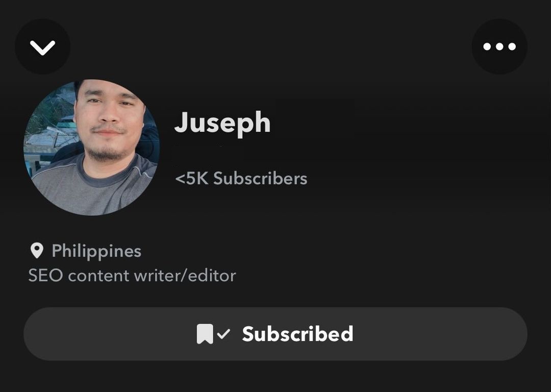The image size is (551, 392).
Task: Toggle the Subscribed button off
Action: (x=275, y=334)
